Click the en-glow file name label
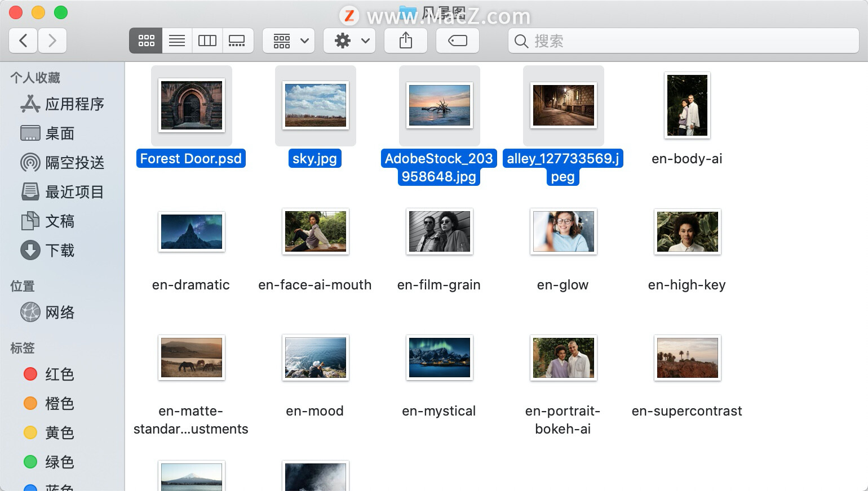The image size is (868, 491). 563,285
